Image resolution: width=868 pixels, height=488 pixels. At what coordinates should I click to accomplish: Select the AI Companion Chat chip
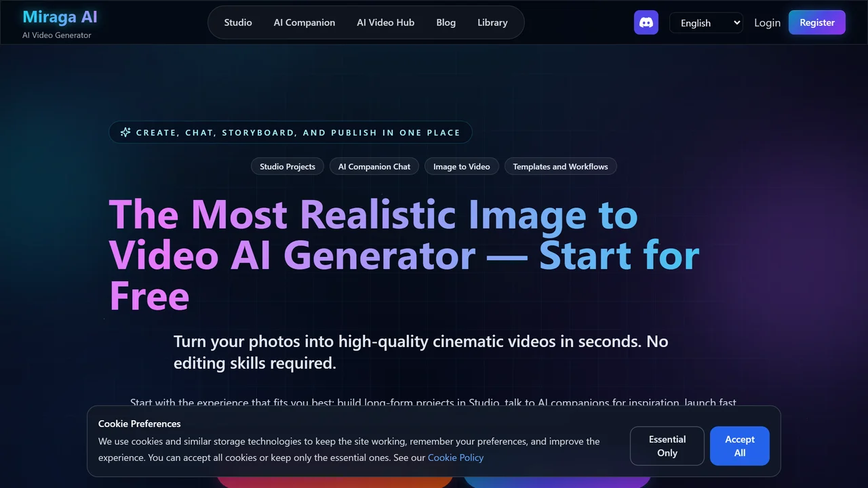tap(374, 166)
